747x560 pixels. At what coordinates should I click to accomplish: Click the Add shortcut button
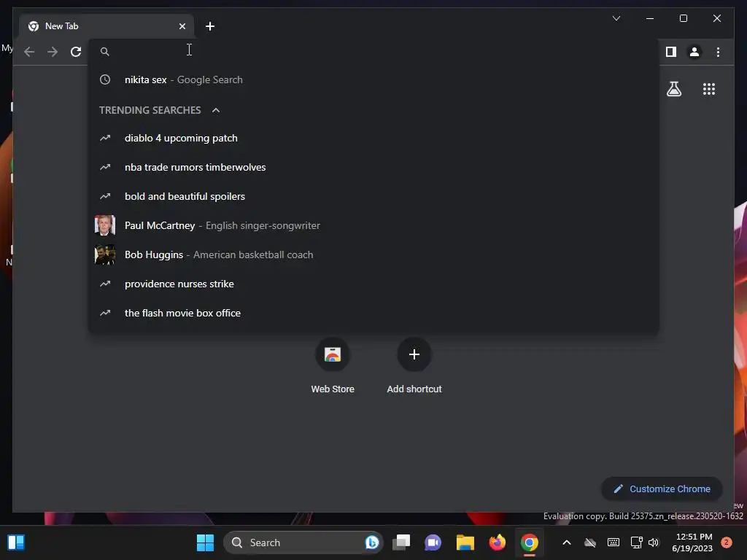[x=414, y=366]
